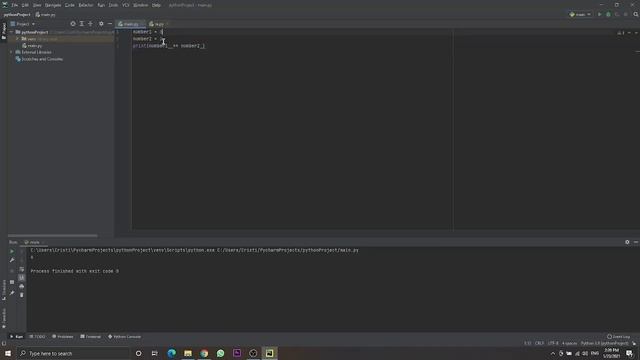The width and height of the screenshot is (640, 360).
Task: Click the Python interpreter in status bar
Action: pyautogui.click(x=604, y=343)
